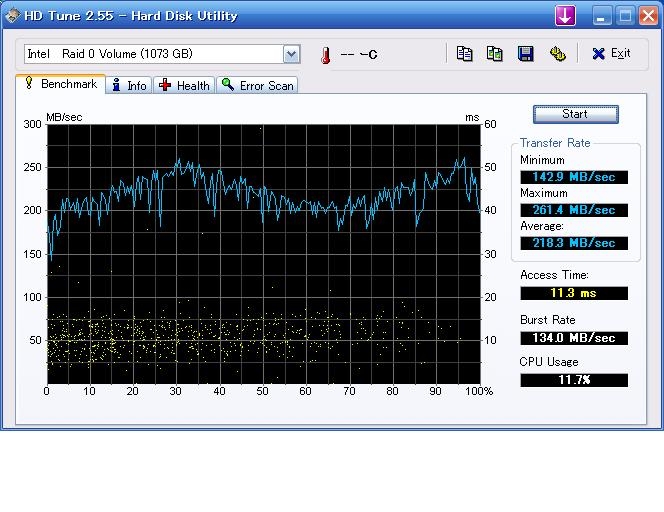Screen dimensions: 664x512
Task: Click the Exit button
Action: click(x=611, y=53)
